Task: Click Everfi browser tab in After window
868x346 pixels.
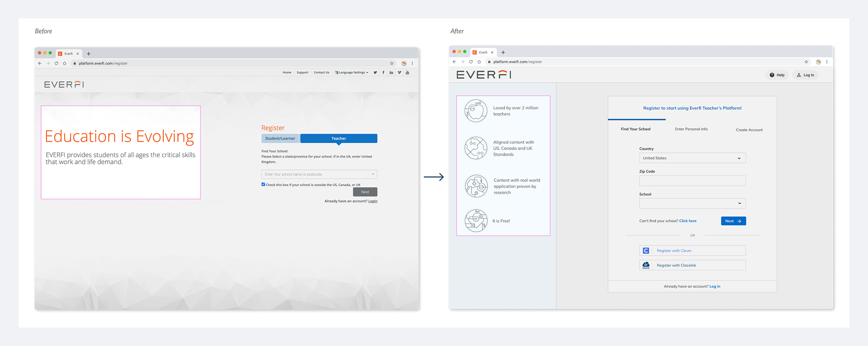Action: [x=483, y=52]
